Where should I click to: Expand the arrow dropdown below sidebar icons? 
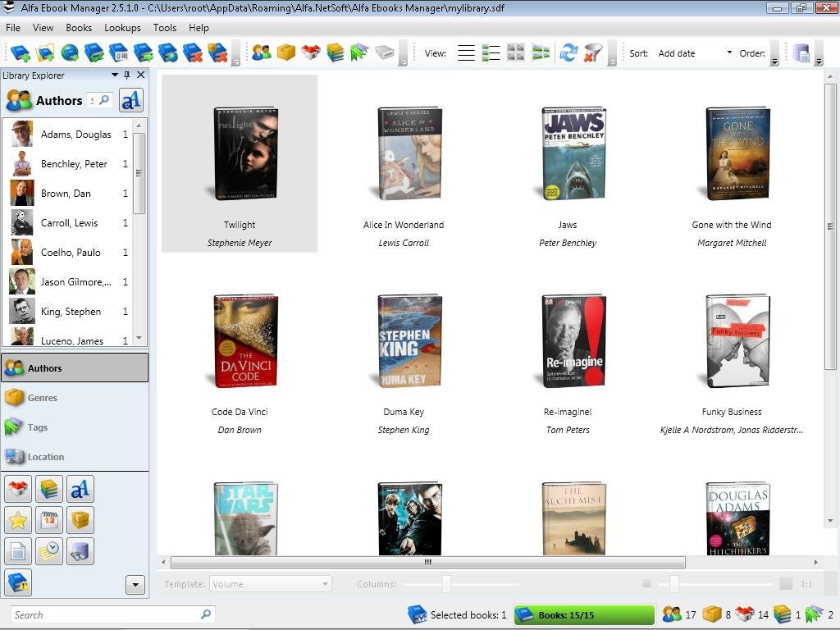[135, 584]
